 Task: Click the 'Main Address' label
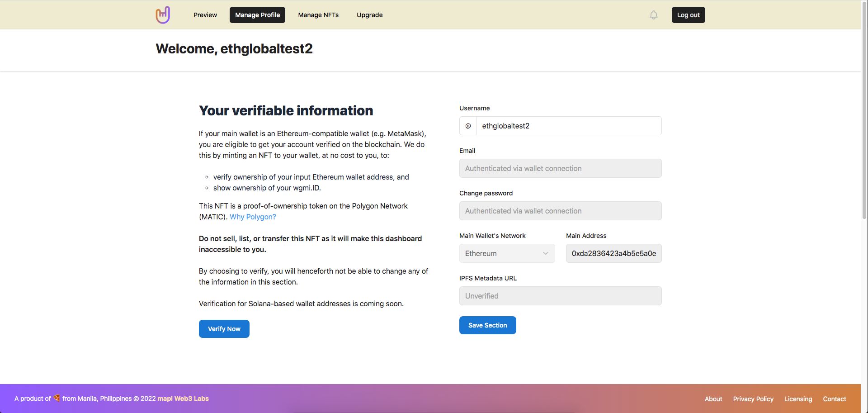(586, 236)
